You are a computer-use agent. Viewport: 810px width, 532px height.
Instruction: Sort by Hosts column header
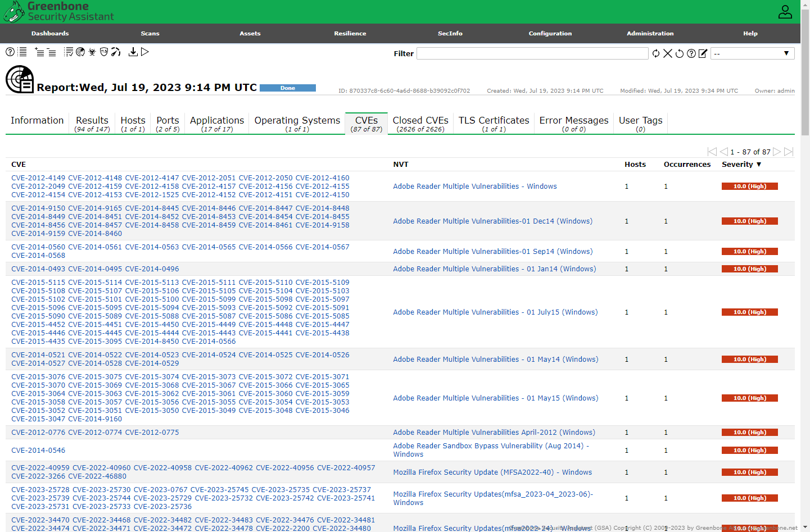tap(635, 165)
